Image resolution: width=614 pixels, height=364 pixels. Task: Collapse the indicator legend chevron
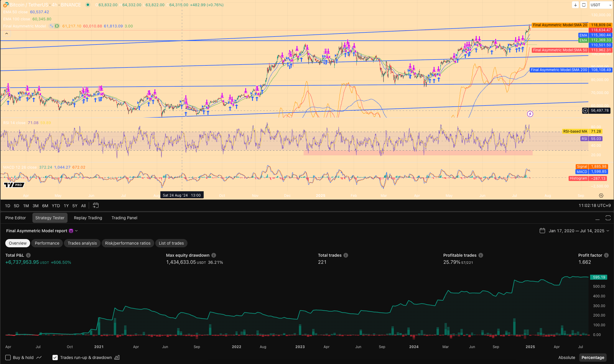(6, 34)
